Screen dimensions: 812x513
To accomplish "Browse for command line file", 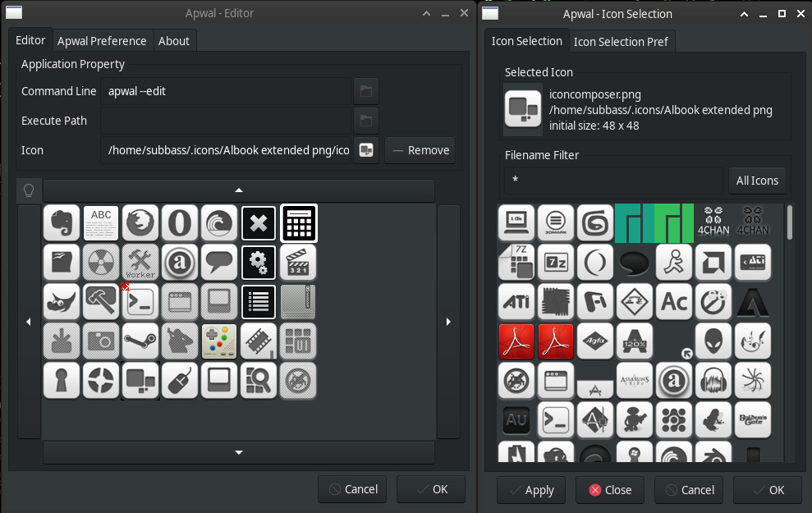I will coord(366,91).
